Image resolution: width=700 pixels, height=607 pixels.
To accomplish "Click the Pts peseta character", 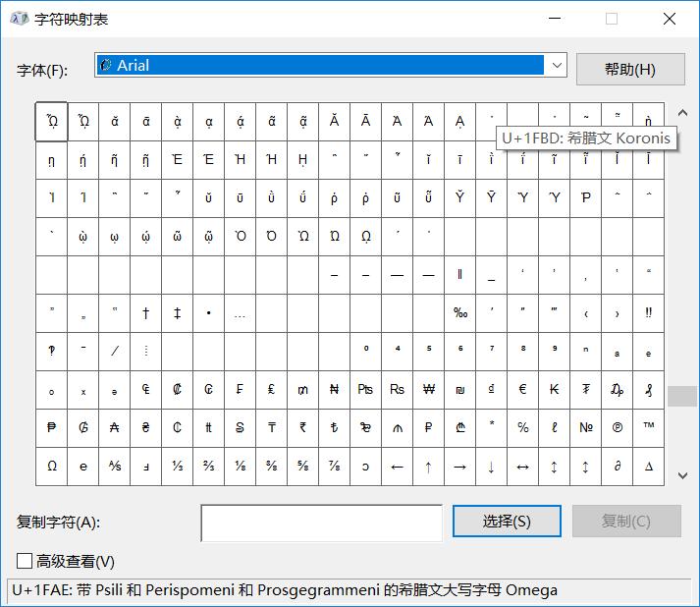I will click(365, 390).
